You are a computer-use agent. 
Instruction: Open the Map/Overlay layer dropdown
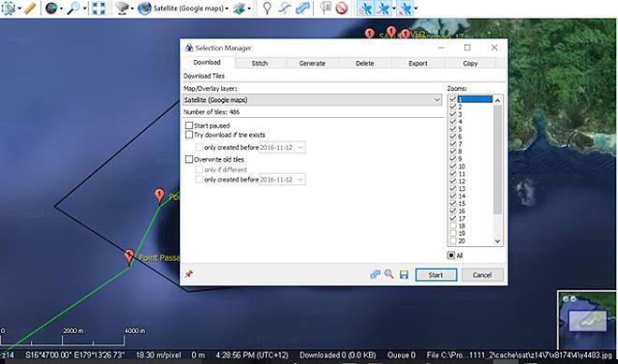pos(313,100)
